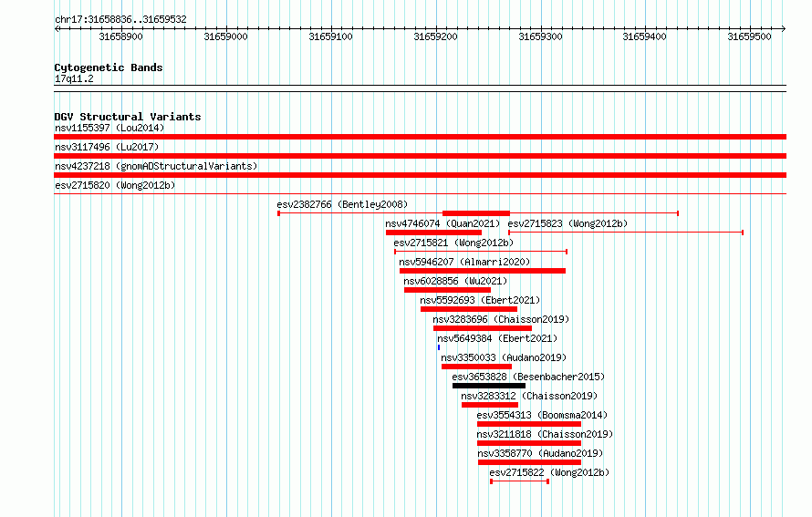The height and width of the screenshot is (517, 812).
Task: Open nsv4237218 (gnomADStructuralVariants) label
Action: point(156,166)
